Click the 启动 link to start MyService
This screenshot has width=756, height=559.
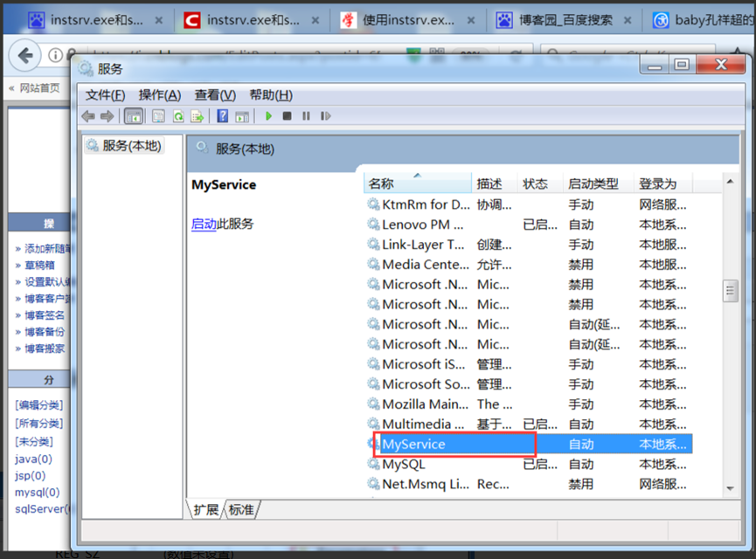(204, 224)
